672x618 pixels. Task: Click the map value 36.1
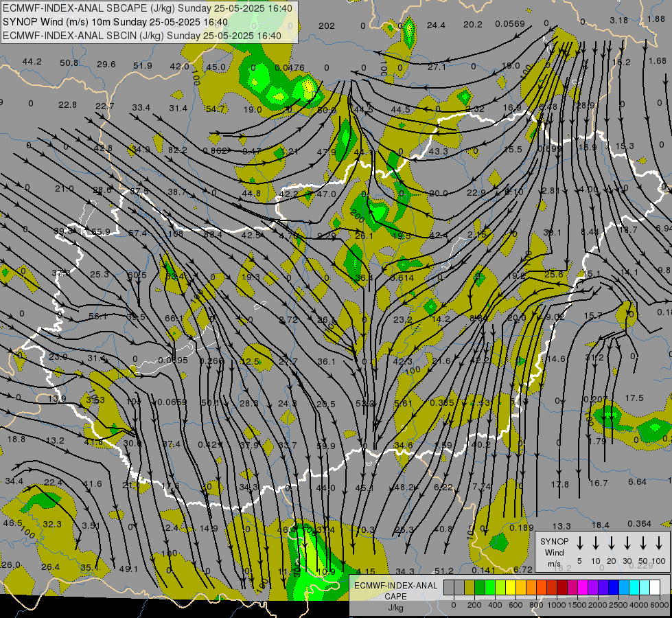pos(326,362)
